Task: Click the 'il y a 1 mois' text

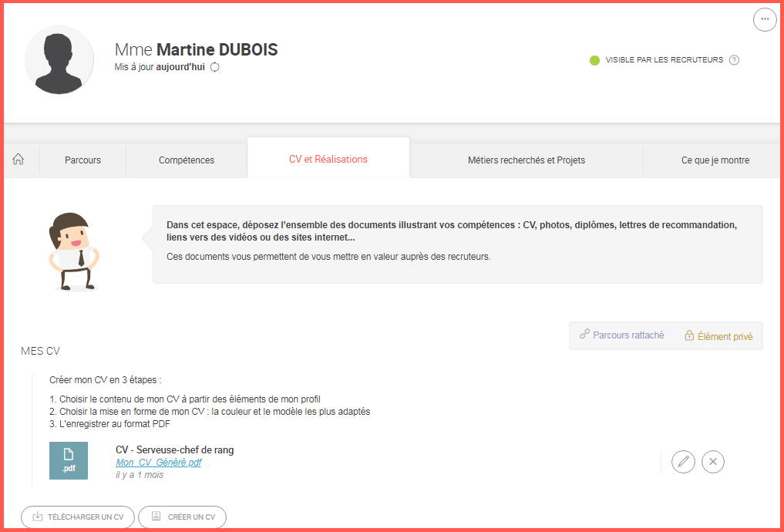Action: (x=140, y=475)
